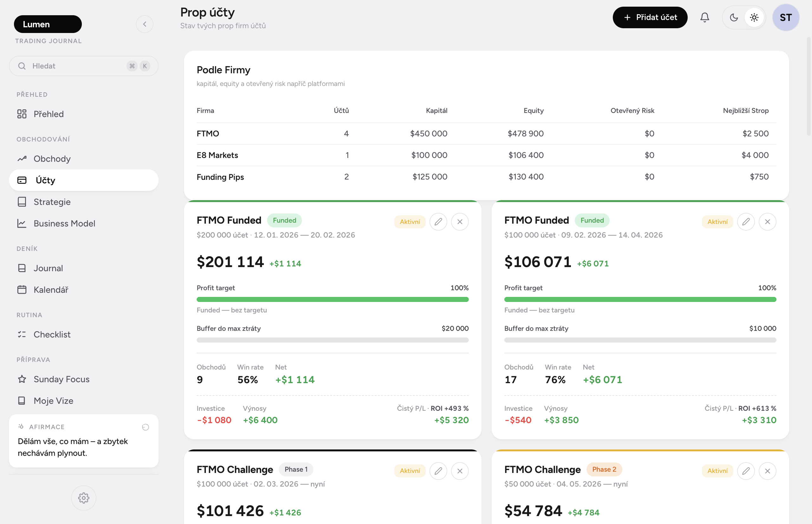This screenshot has height=524, width=812.
Task: Click the Přidat účet button
Action: coord(650,17)
